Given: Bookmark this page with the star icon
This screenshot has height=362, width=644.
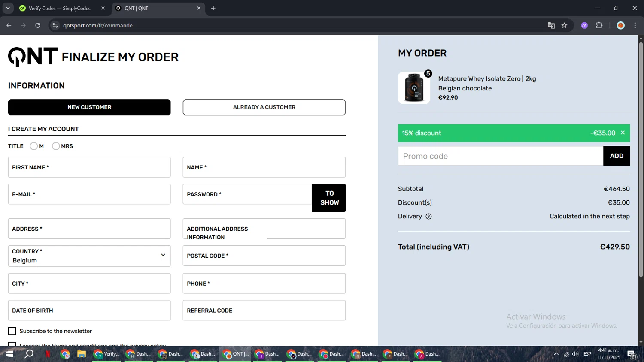Looking at the screenshot, I should click(565, 25).
